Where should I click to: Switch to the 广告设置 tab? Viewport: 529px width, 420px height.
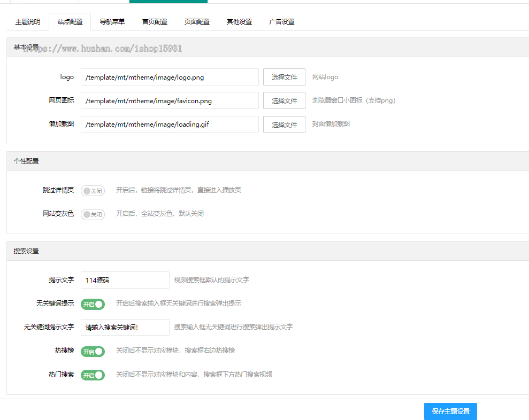tap(282, 22)
